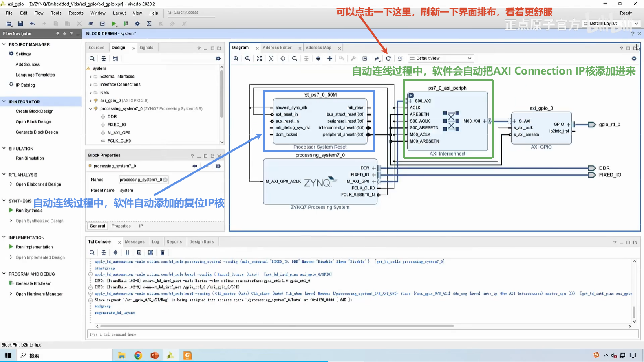Viewport: 644px width, 362px height.
Task: Select the Properties tab in Block Properties
Action: click(x=121, y=226)
